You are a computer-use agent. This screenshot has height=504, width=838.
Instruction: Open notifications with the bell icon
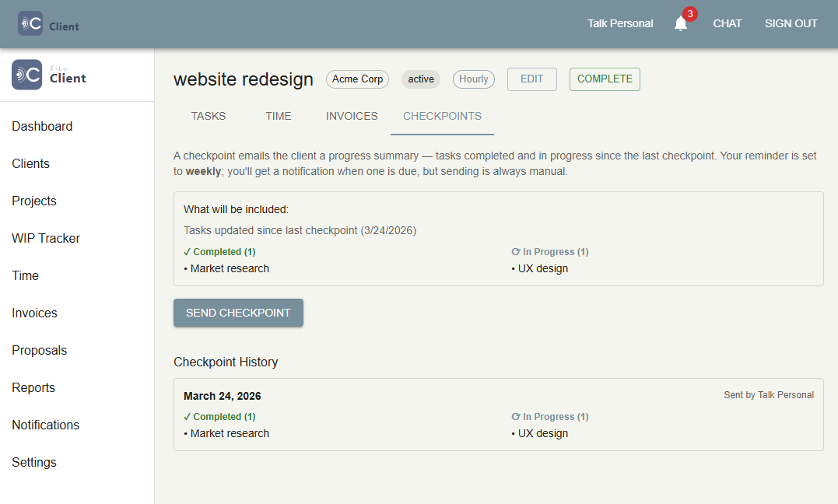(681, 23)
